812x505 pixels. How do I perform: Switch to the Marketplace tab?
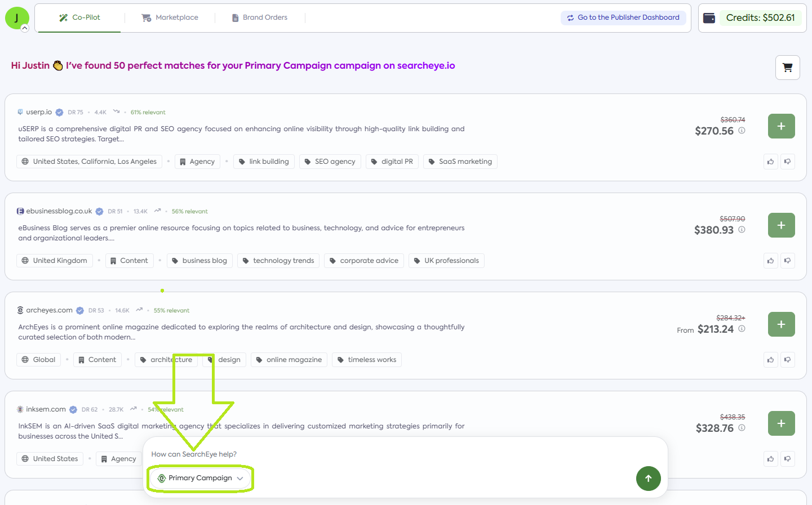(170, 17)
